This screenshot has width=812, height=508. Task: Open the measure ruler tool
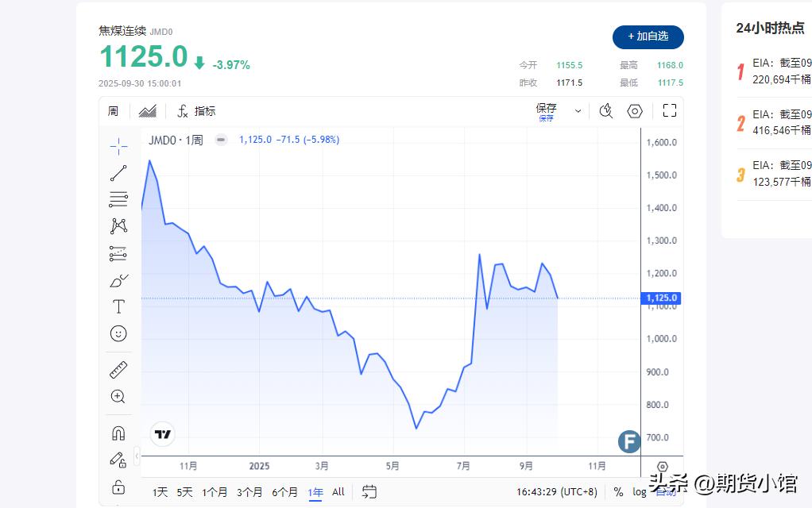(x=118, y=370)
